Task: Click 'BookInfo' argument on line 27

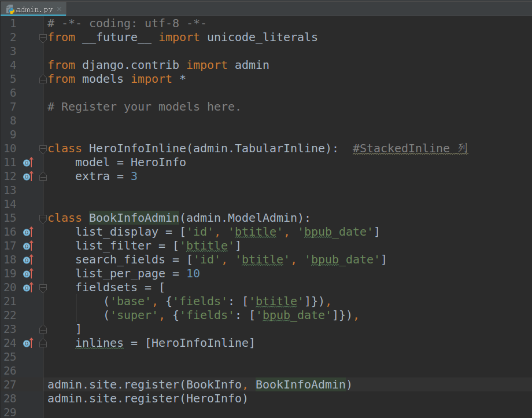Action: pyautogui.click(x=214, y=385)
